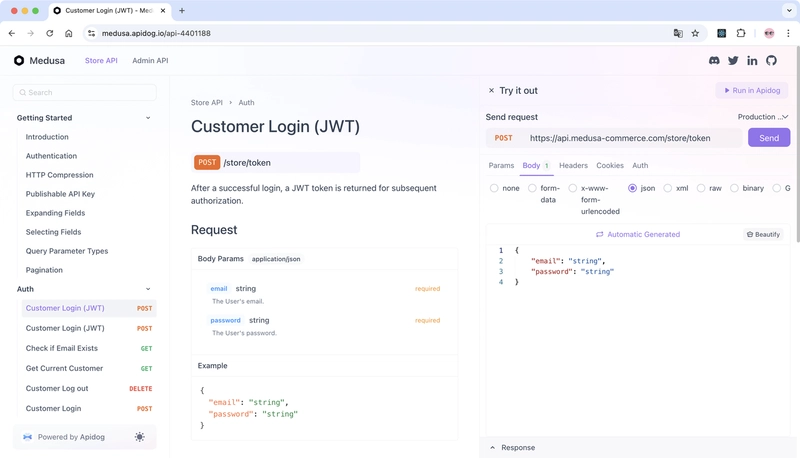Select the none body type
800x458 pixels.
[x=494, y=188]
